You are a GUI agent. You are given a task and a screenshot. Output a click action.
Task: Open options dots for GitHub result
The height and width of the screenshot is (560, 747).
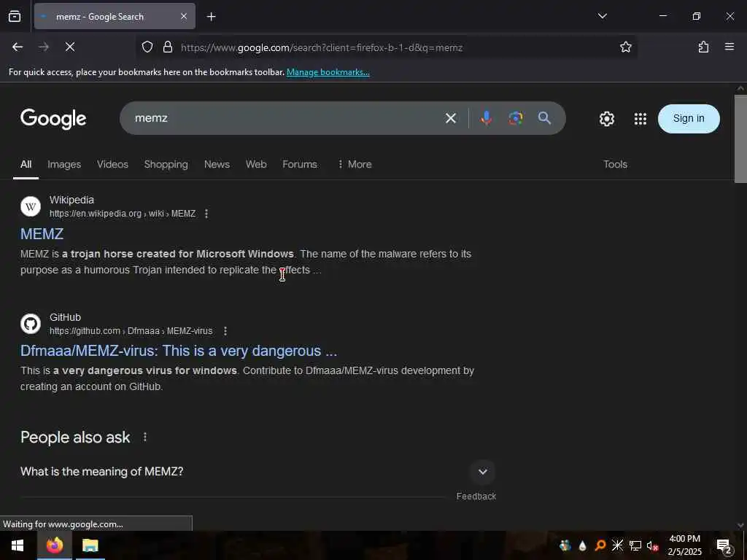click(225, 331)
